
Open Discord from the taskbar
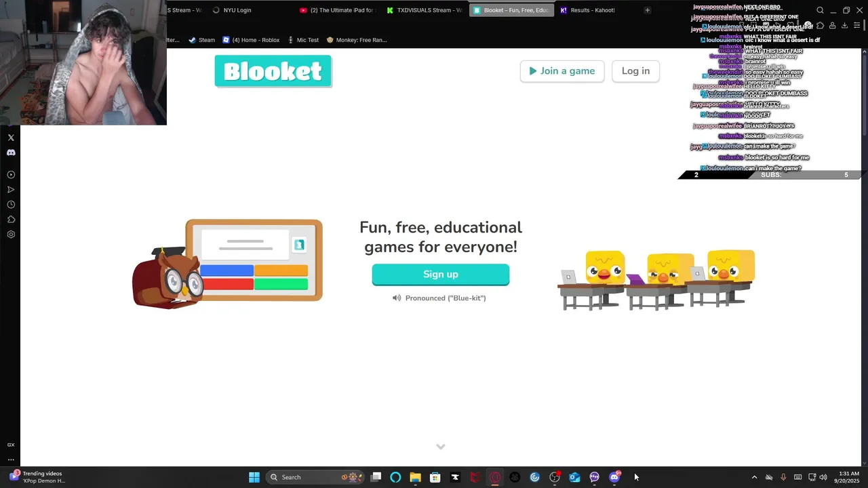click(614, 477)
